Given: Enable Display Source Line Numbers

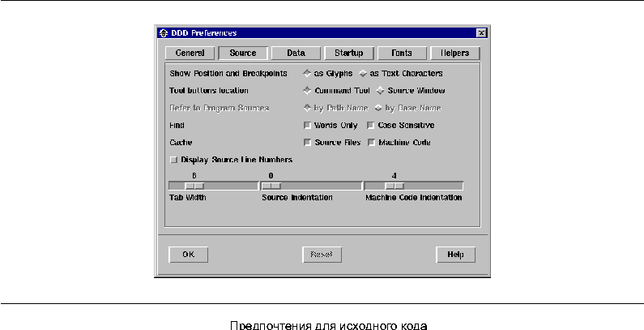Looking at the screenshot, I should [173, 160].
